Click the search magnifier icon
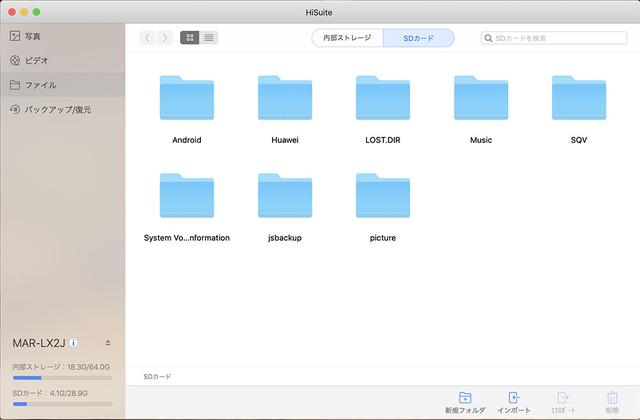 coord(488,38)
